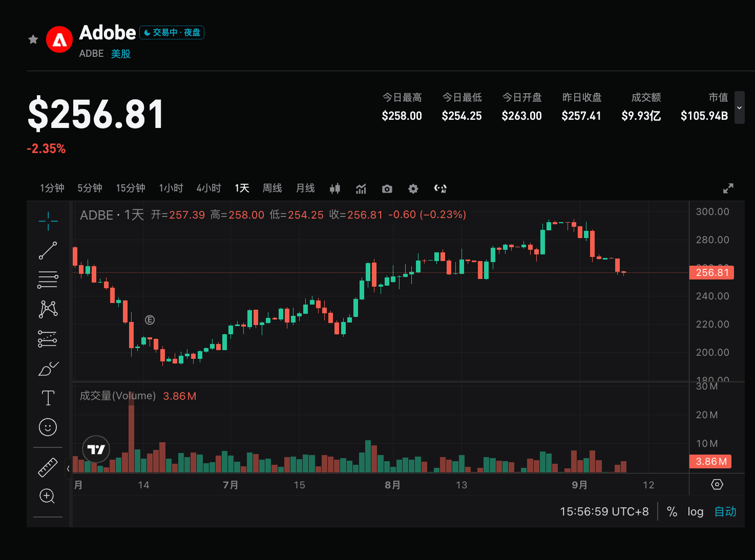Switch to 4小时 interval
The width and height of the screenshot is (755, 560).
(x=209, y=188)
